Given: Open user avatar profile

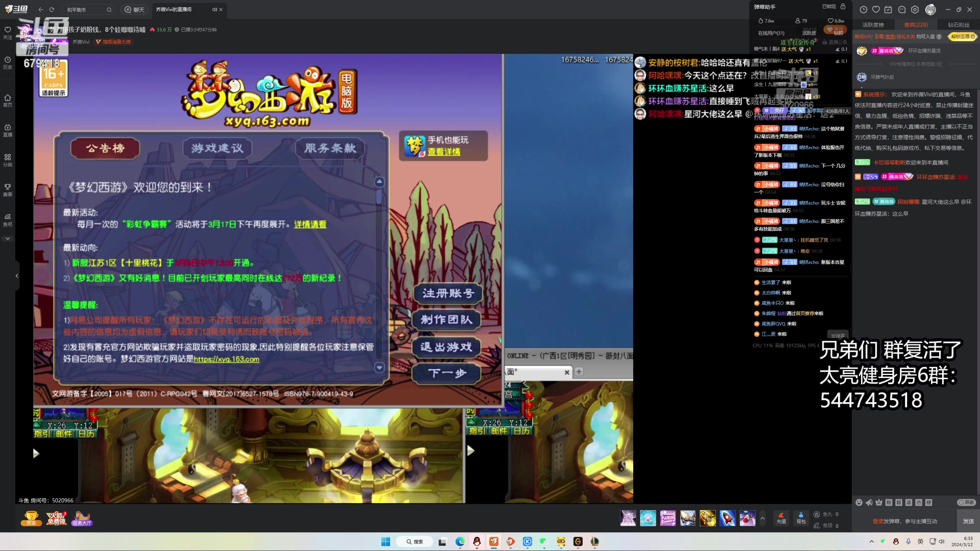Looking at the screenshot, I should coord(930,10).
